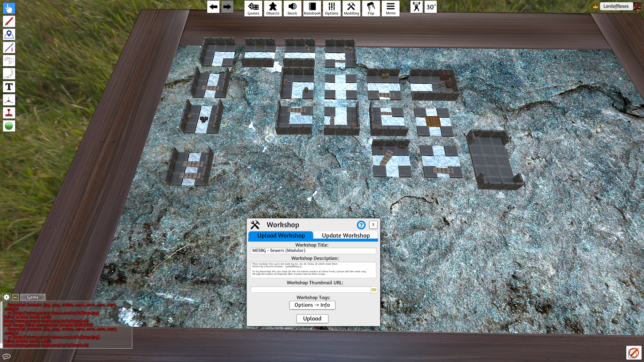Open the Games menu
The width and height of the screenshot is (644, 362).
point(253,9)
